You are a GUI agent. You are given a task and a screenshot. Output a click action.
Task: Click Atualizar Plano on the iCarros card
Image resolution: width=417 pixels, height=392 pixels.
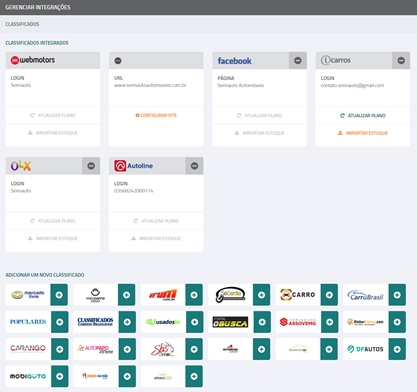tap(363, 115)
